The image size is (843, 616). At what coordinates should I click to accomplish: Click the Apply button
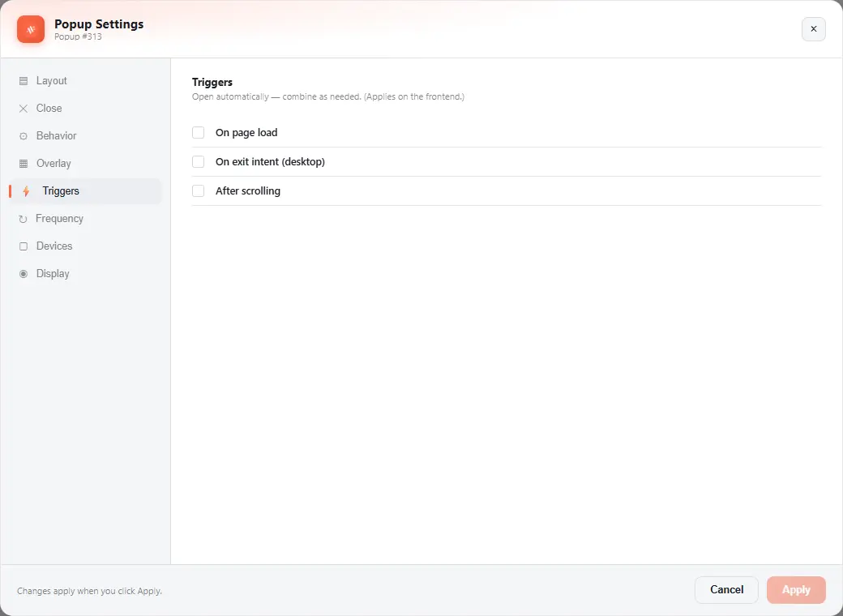[796, 590]
